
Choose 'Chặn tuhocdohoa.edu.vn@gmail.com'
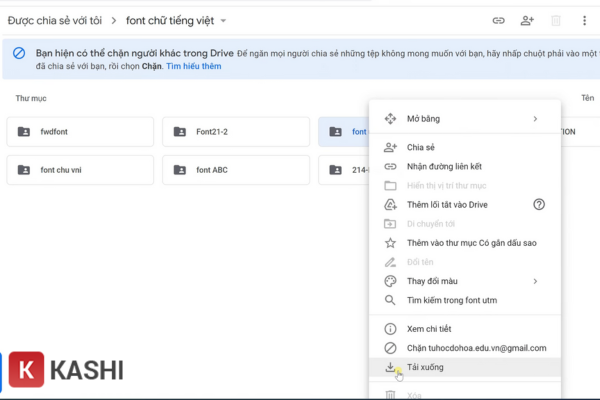click(x=465, y=348)
